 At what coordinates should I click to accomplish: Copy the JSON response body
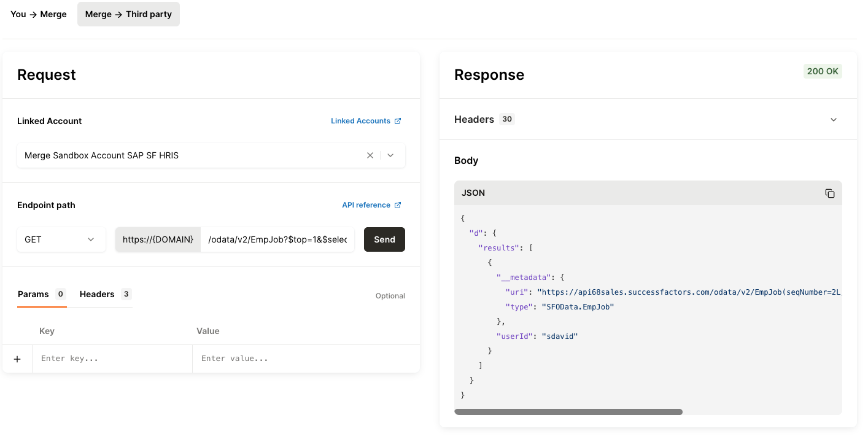829,193
